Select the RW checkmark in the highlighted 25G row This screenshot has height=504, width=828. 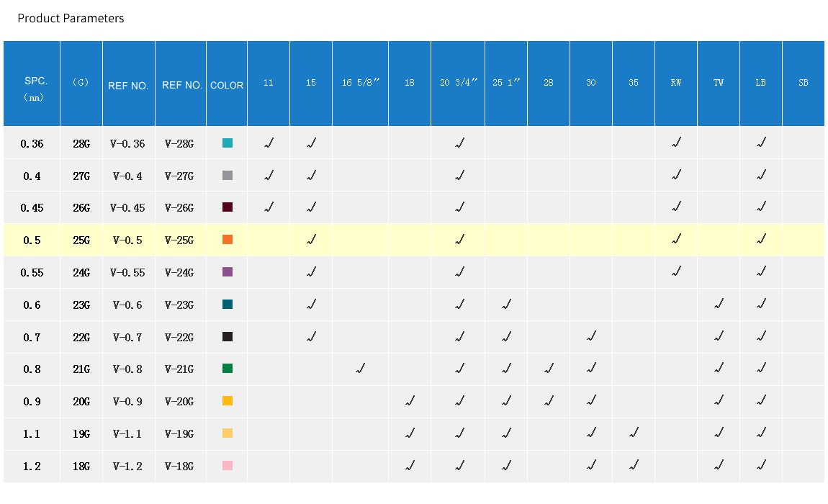[x=676, y=240]
